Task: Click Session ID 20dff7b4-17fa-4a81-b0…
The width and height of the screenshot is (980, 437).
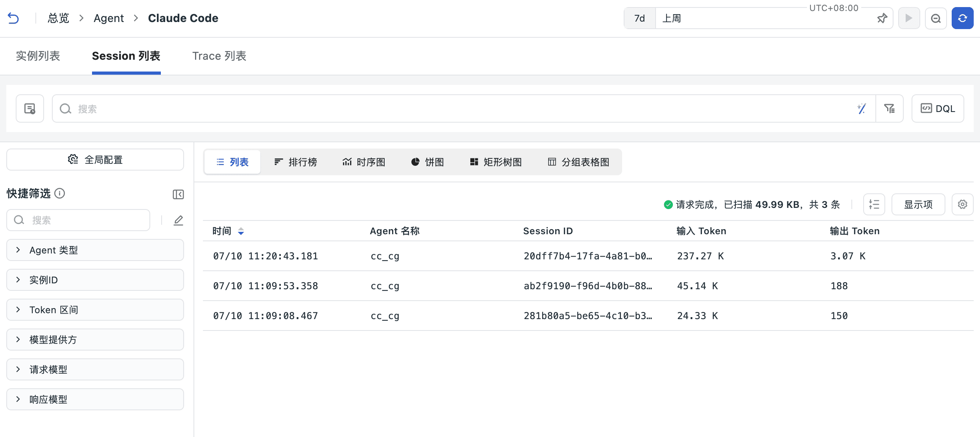Action: (x=588, y=256)
